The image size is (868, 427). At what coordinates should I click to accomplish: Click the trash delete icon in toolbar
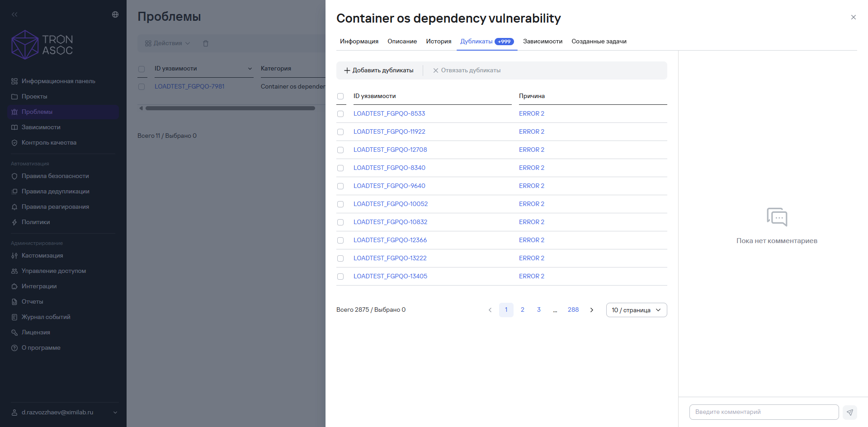pyautogui.click(x=206, y=43)
